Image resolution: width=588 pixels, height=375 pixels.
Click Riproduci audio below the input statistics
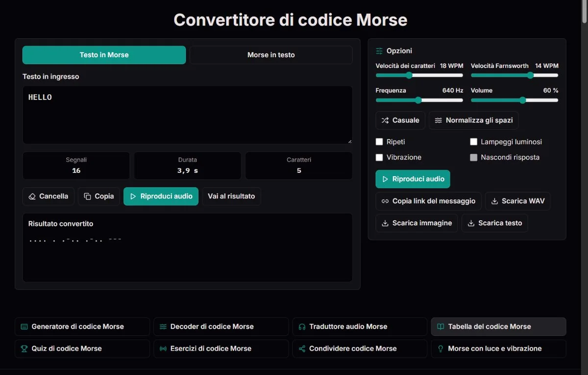click(x=161, y=196)
